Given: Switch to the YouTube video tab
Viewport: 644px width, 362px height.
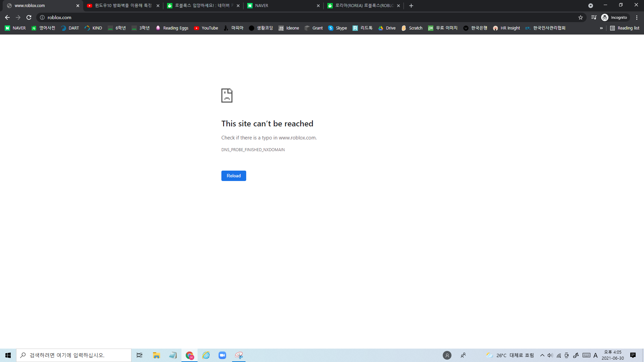Looking at the screenshot, I should (x=121, y=6).
